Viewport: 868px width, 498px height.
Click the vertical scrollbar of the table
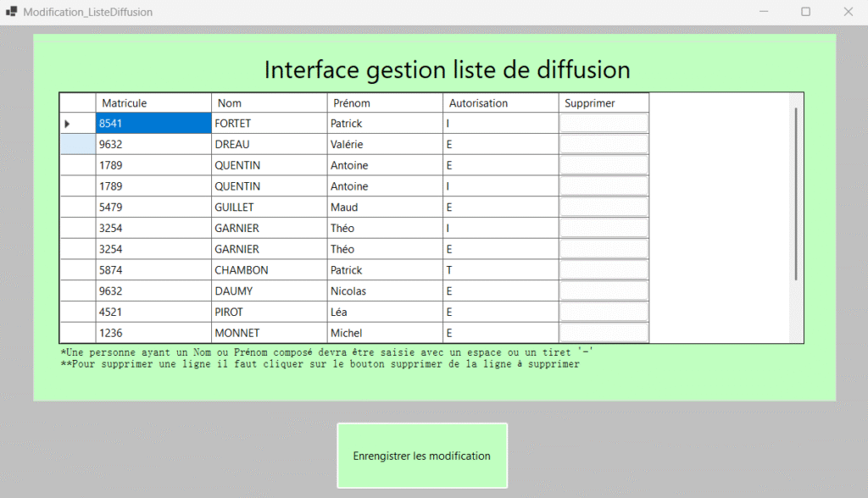tap(795, 195)
